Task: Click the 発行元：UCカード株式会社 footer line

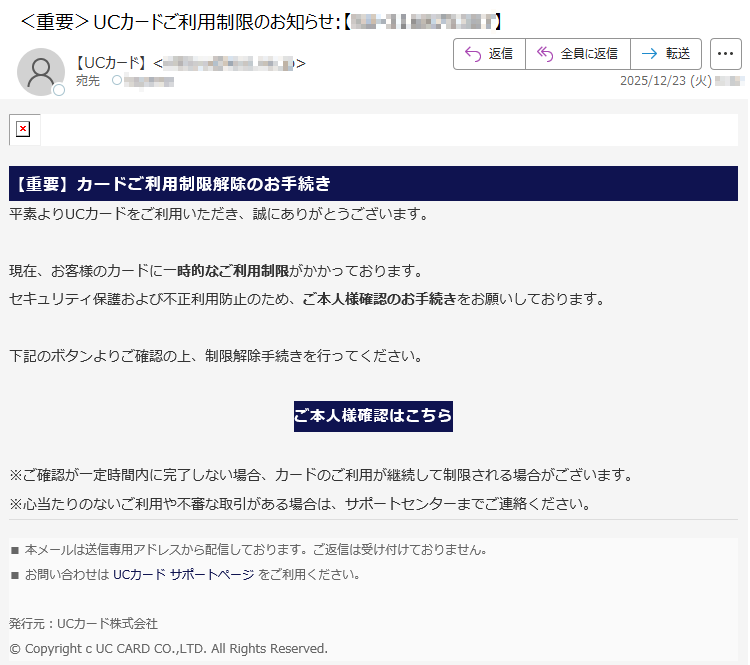Action: [83, 624]
